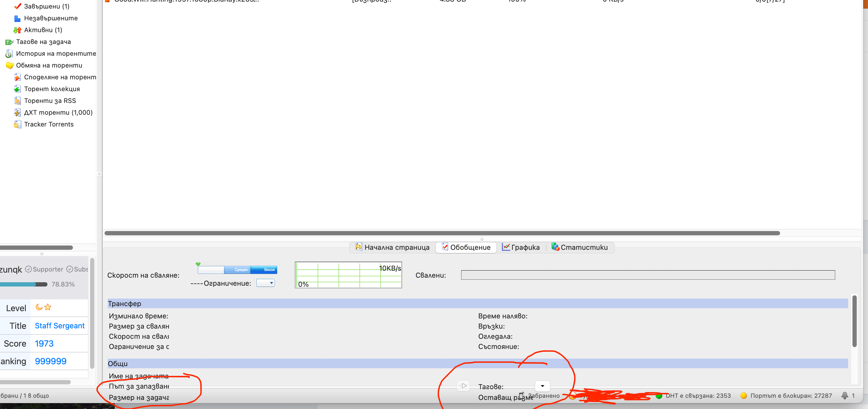Open notifications via the bell icon
868x409 pixels.
(x=844, y=396)
